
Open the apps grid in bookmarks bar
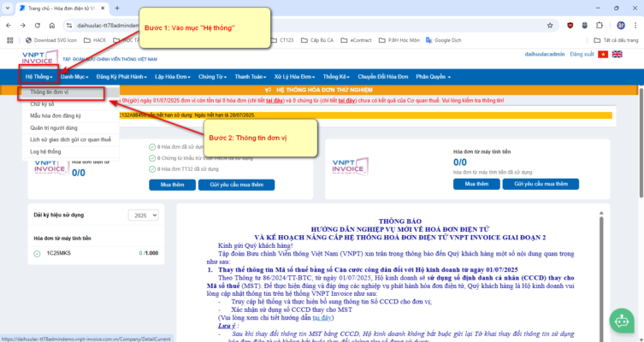(10, 40)
